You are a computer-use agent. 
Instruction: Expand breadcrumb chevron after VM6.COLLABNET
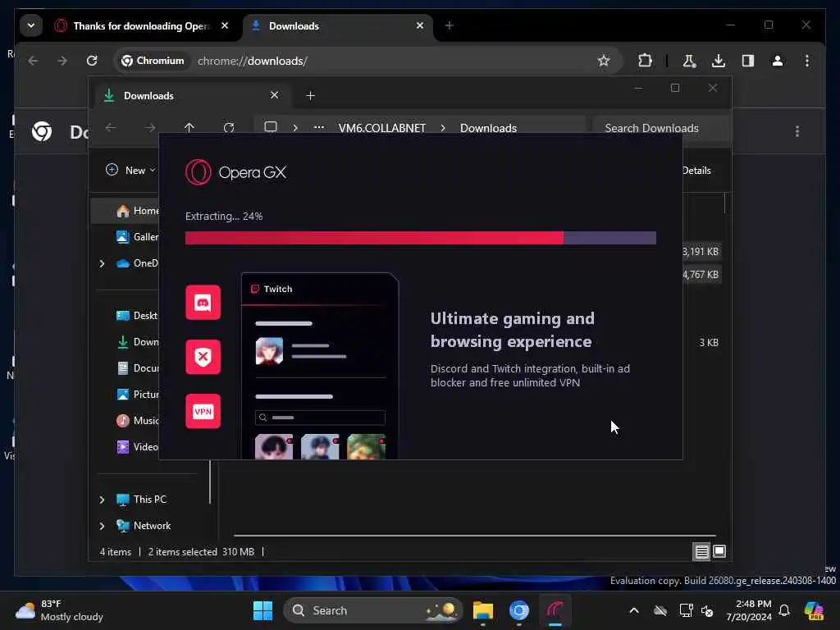tap(443, 128)
